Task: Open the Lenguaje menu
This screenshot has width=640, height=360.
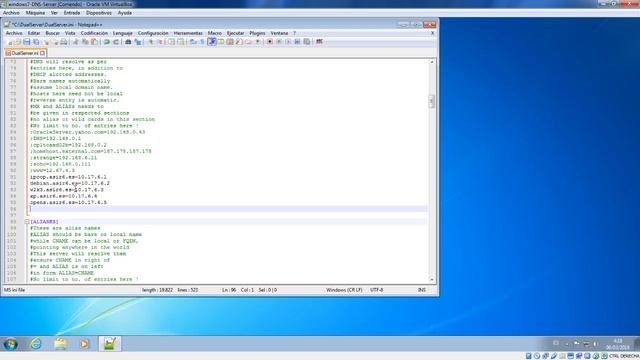Action: pyautogui.click(x=122, y=33)
